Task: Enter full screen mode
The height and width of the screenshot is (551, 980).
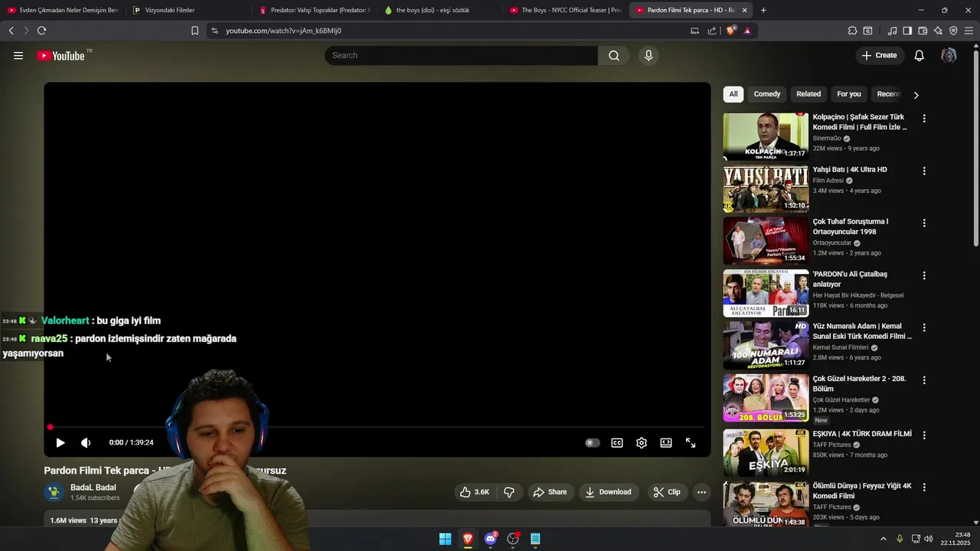Action: (x=691, y=442)
